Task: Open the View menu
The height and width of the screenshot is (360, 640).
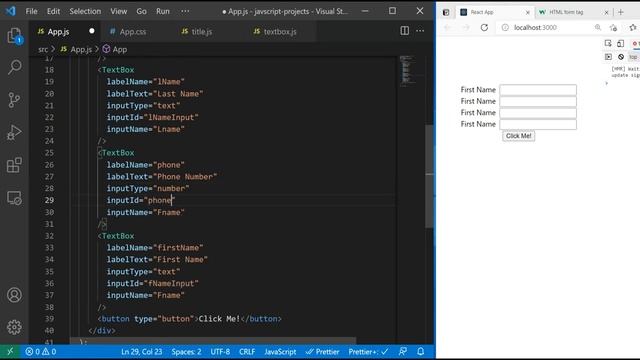Action: [118, 11]
